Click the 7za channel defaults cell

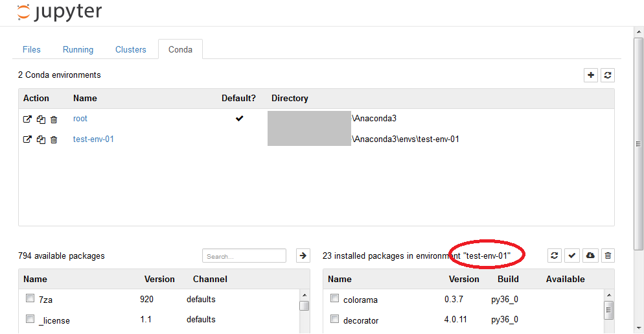(201, 300)
